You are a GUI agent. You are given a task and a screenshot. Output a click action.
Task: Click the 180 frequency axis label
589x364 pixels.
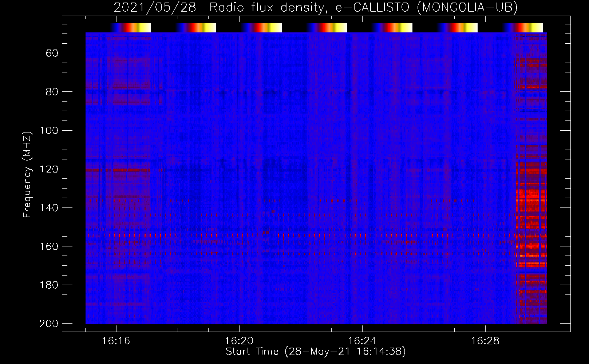pos(49,285)
